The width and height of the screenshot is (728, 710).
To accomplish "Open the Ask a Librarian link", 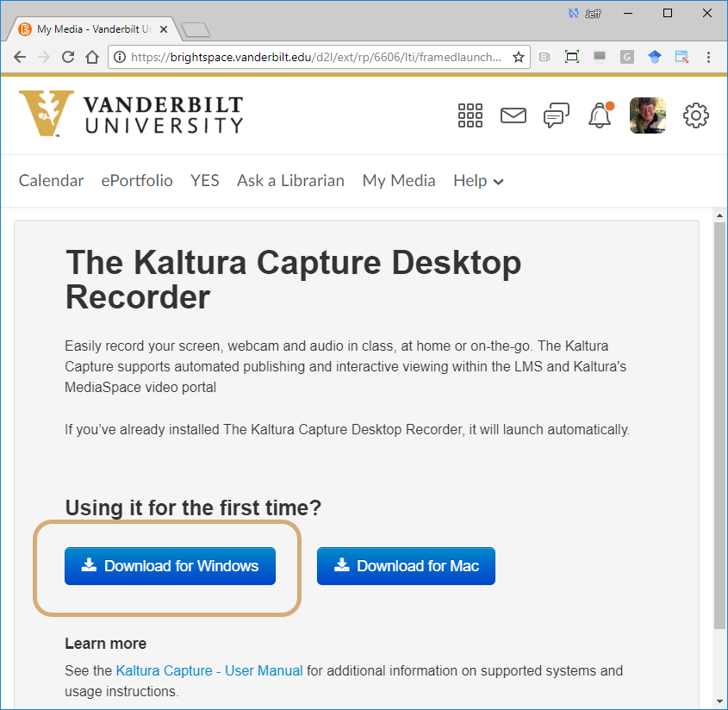I will click(290, 181).
